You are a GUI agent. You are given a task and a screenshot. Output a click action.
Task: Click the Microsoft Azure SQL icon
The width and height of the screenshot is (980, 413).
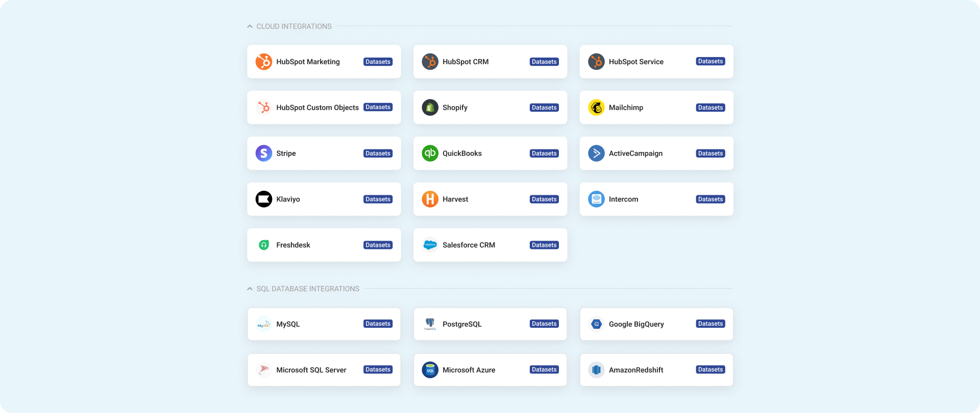(430, 370)
